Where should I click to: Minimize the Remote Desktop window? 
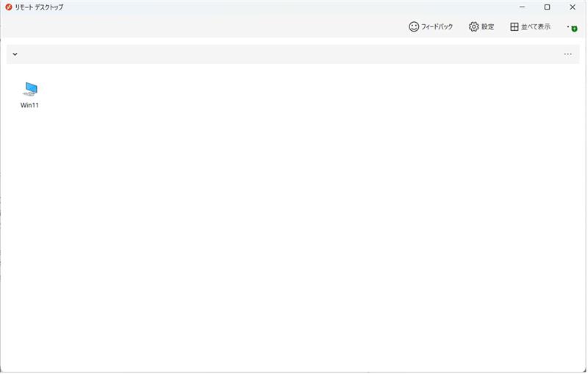tap(521, 7)
